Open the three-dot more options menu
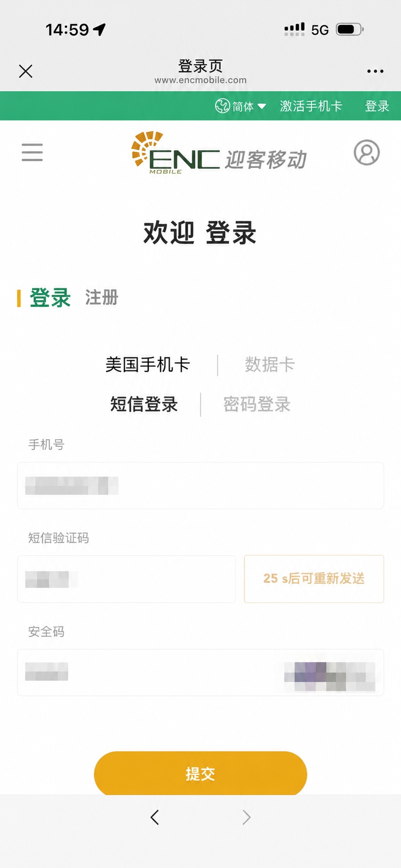 pyautogui.click(x=375, y=71)
